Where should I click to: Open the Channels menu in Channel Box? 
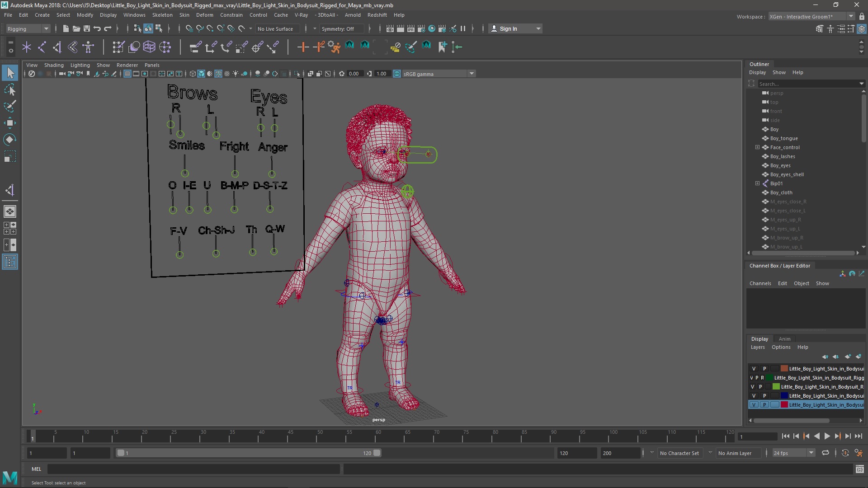coord(760,283)
